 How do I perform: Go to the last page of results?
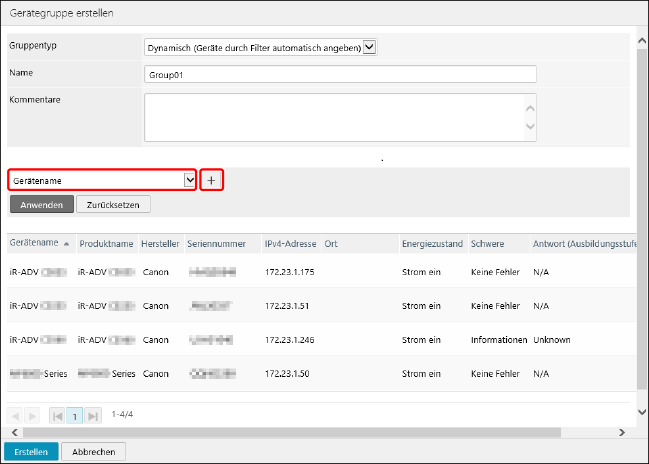click(93, 414)
